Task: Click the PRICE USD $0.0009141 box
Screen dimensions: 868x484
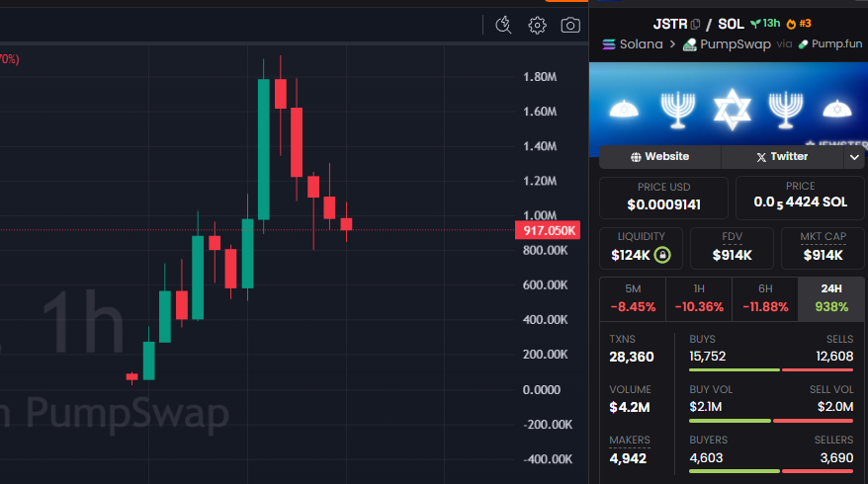Action: point(663,198)
